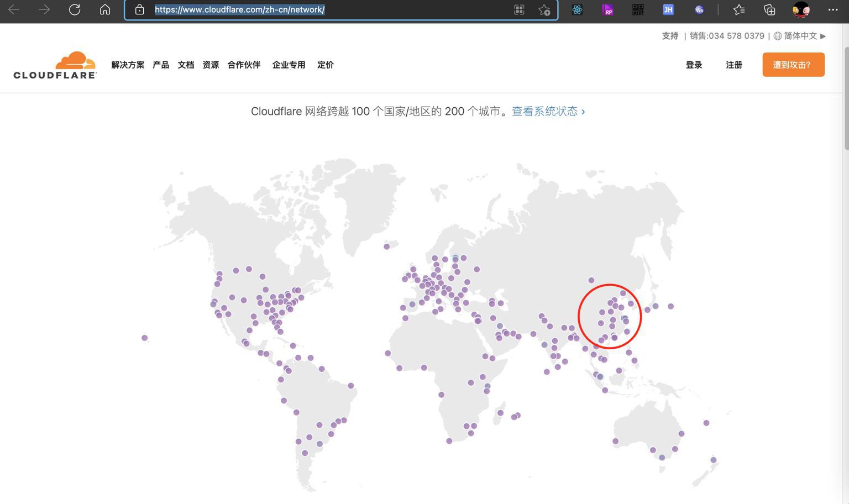849x504 pixels.
Task: Go to browser home page icon
Action: [x=105, y=9]
